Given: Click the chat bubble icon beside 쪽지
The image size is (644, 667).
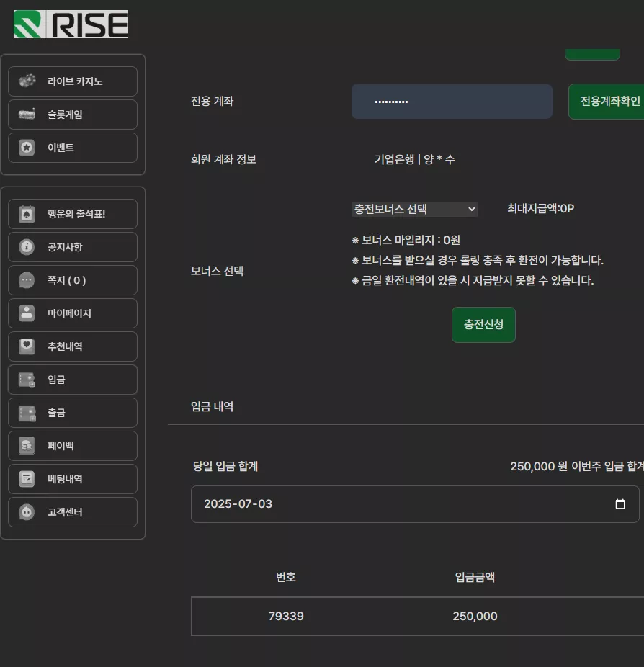Looking at the screenshot, I should [x=27, y=280].
